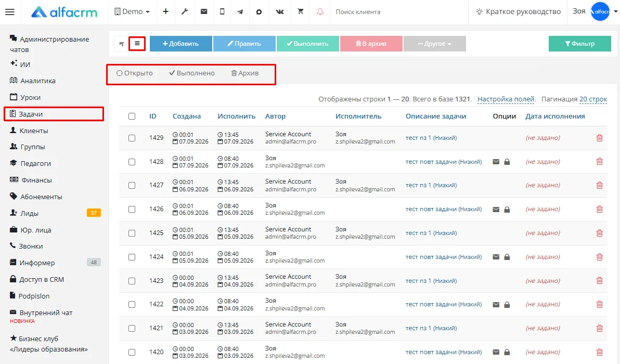Open the hamburger sidebar menu
This screenshot has height=364, width=620.
tap(9, 12)
